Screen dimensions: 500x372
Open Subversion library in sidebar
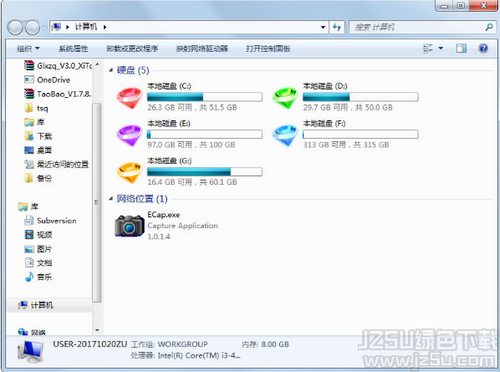tap(50, 221)
